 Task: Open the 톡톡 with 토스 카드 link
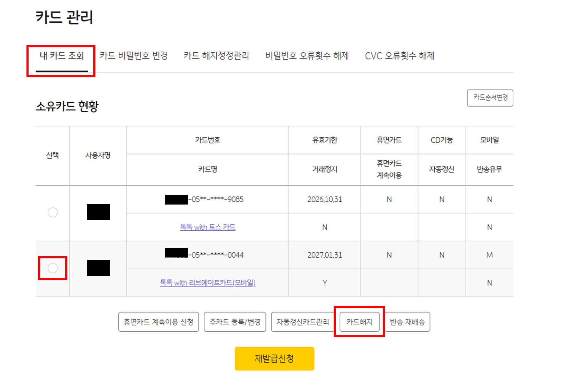pyautogui.click(x=208, y=227)
